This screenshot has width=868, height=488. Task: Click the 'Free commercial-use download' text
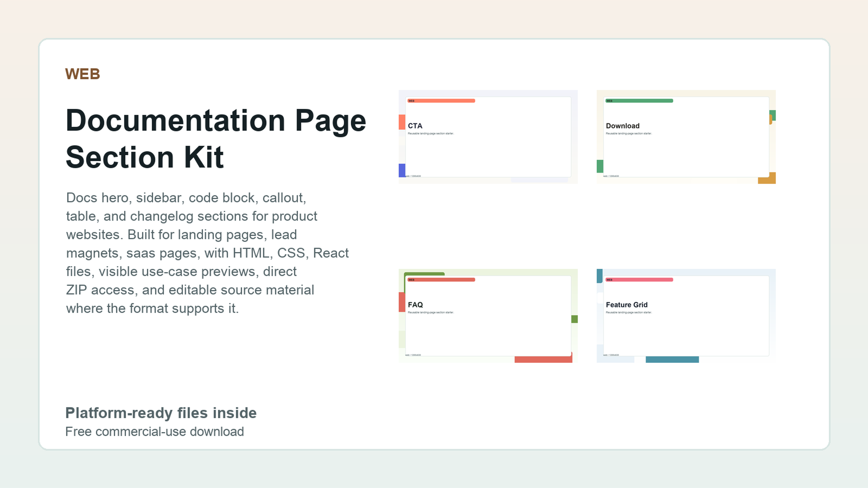pos(154,432)
